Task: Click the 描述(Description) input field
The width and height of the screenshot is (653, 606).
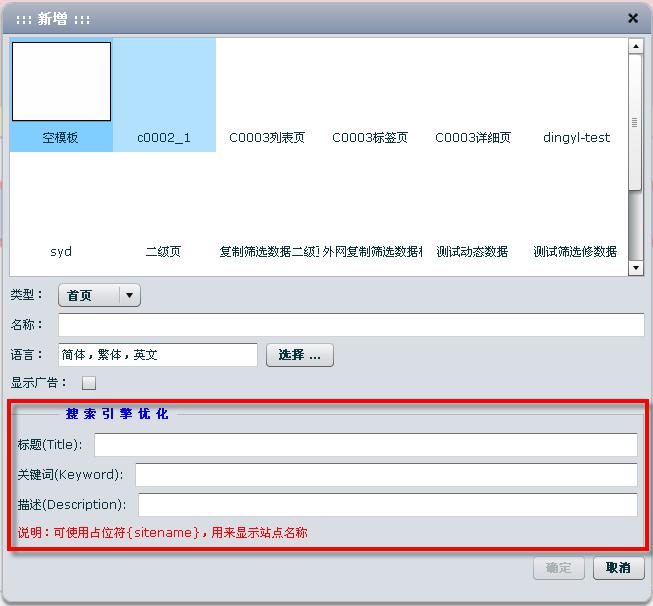Action: [x=387, y=505]
